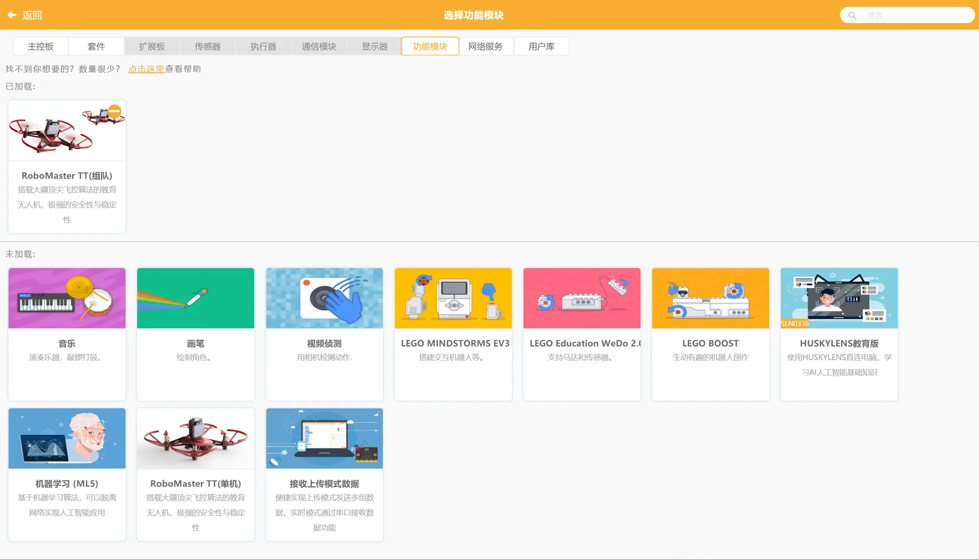
Task: Add the LEGO MINDSTORMS EV3 module
Action: (x=453, y=334)
